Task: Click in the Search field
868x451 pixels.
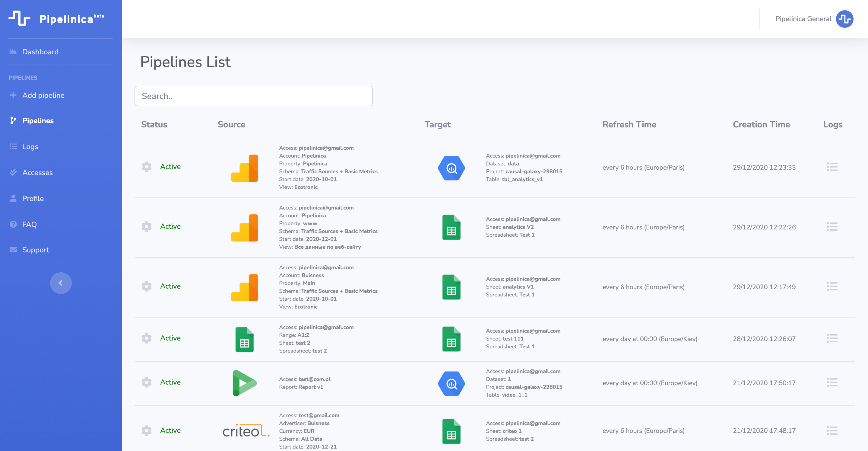Action: tap(253, 96)
